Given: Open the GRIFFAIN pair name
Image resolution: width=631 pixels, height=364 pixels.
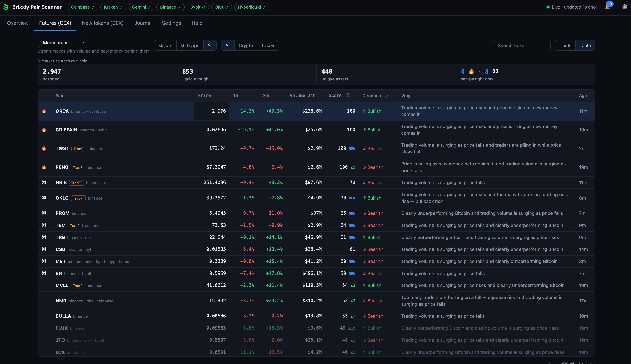Looking at the screenshot, I should point(66,130).
